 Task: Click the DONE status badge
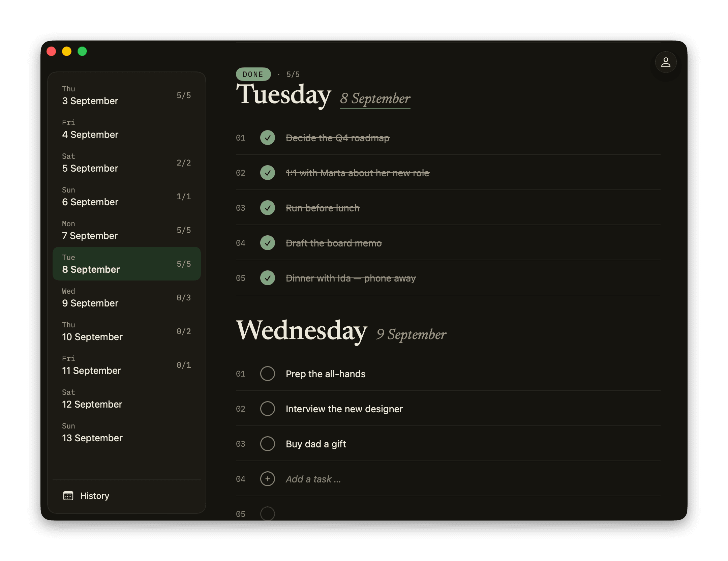(x=253, y=74)
